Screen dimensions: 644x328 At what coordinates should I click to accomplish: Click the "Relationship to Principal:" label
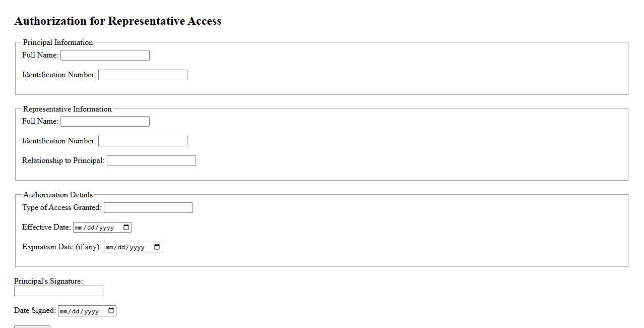(x=63, y=160)
